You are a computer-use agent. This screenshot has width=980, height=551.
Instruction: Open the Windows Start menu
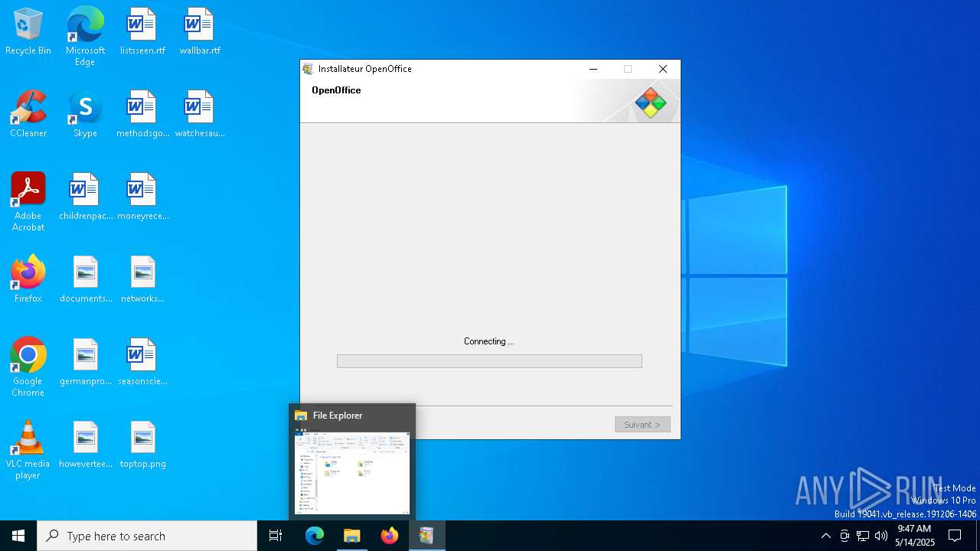(x=18, y=536)
